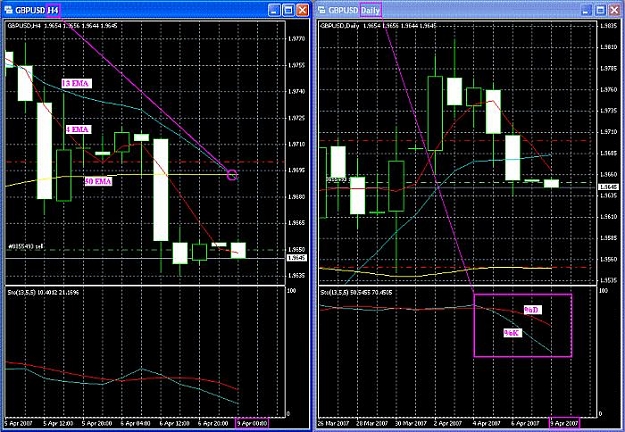Click the 9 Apr 00:00 time label
The image size is (625, 432).
click(252, 423)
